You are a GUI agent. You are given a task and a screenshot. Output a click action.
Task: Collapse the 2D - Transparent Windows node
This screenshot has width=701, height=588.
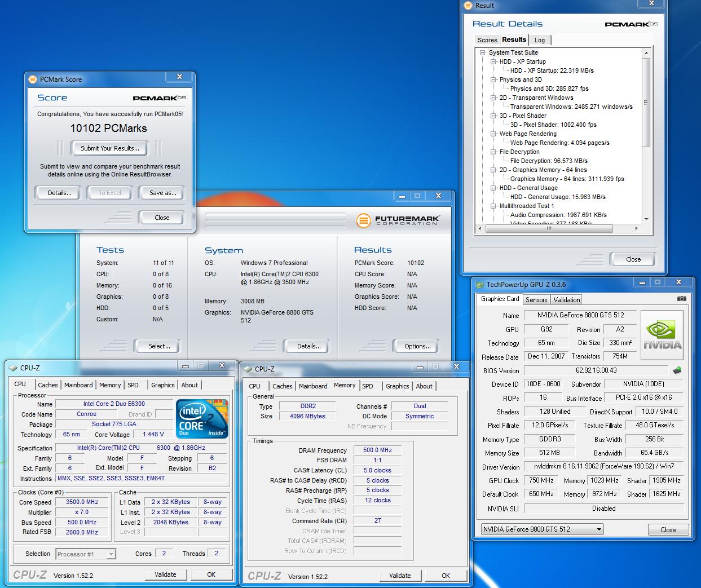point(493,98)
